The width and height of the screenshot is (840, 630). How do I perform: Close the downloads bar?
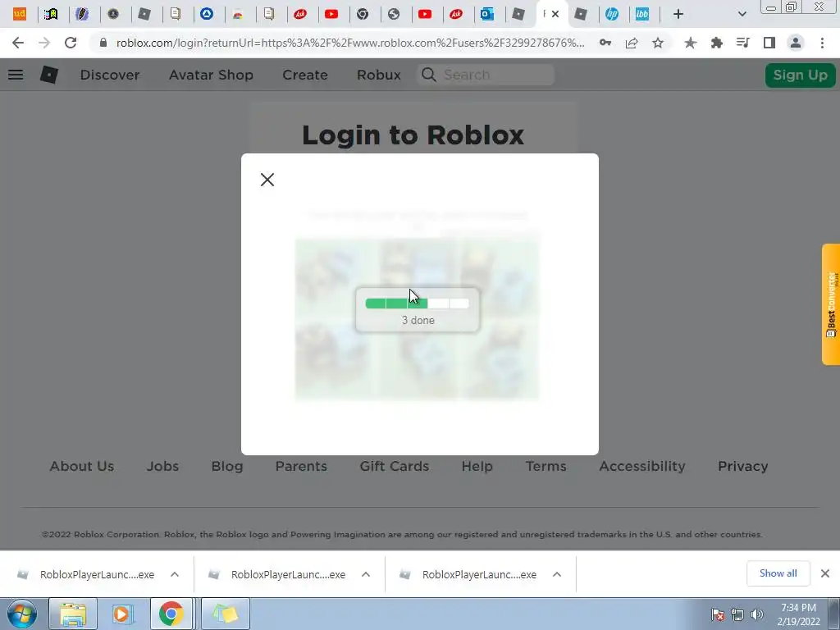[825, 573]
